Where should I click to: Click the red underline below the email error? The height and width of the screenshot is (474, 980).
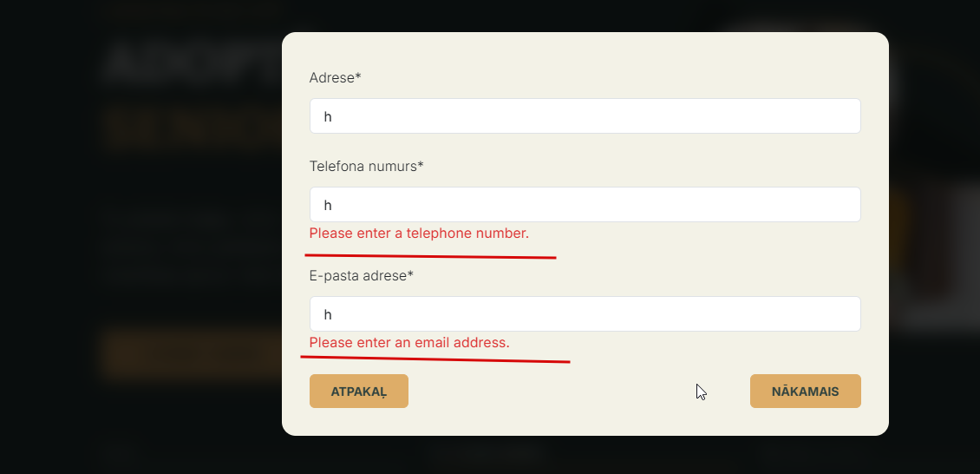435,359
